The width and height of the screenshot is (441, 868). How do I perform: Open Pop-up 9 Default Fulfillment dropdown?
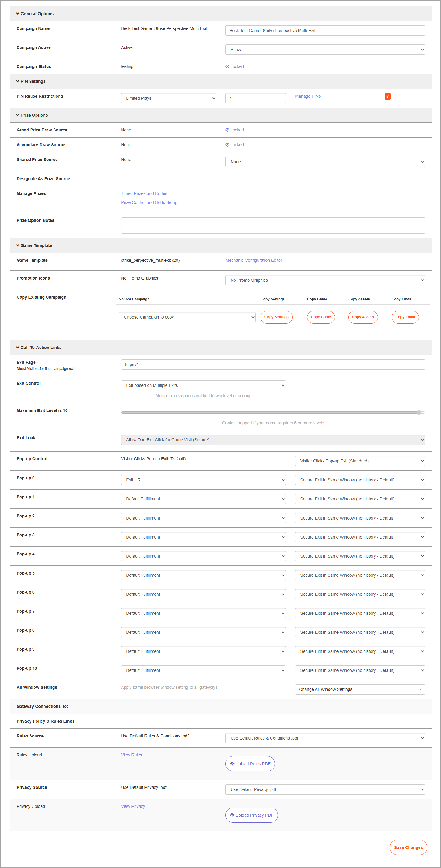click(203, 651)
